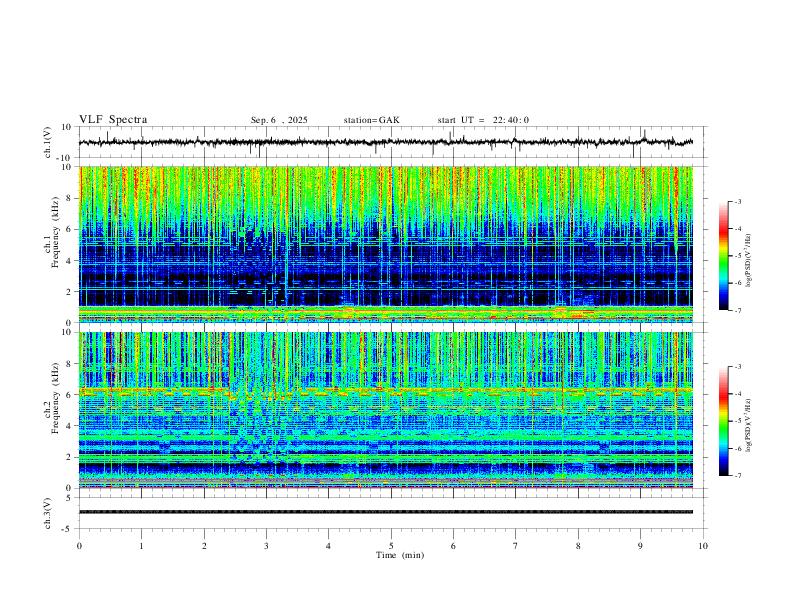Click the "-5" tick on ch.3 voltage axis
This screenshot has width=792, height=612.
[68, 529]
